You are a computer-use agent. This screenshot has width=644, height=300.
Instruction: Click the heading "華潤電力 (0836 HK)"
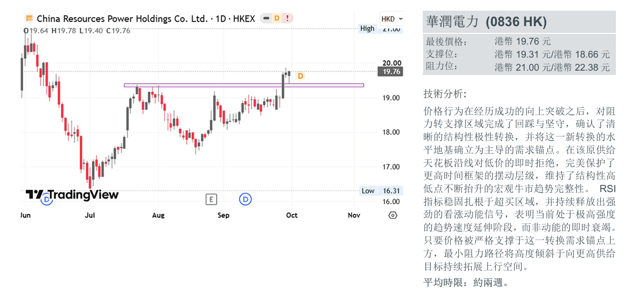pos(486,22)
